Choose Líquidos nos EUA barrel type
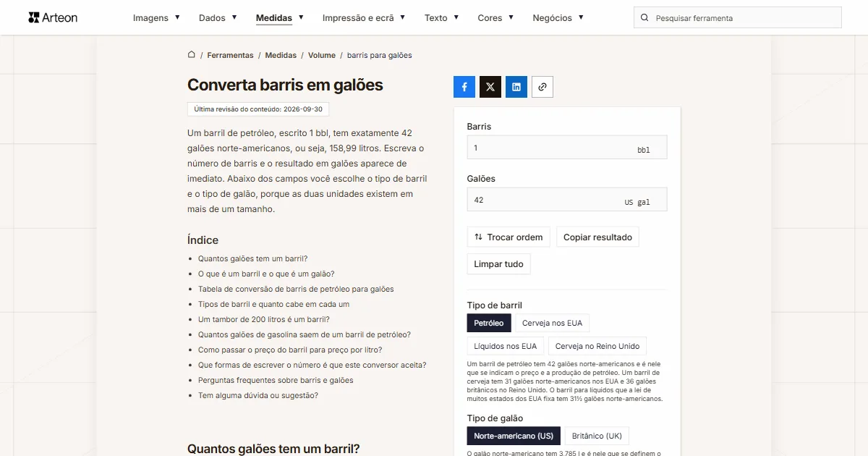 506,346
